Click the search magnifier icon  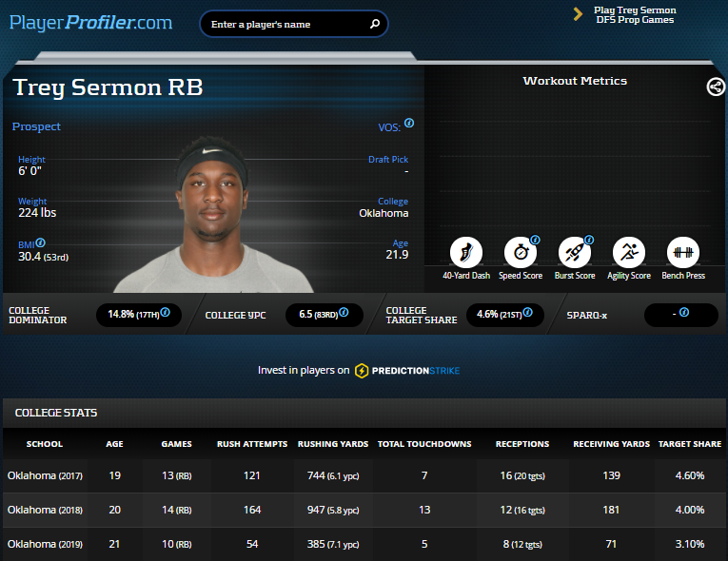(375, 25)
